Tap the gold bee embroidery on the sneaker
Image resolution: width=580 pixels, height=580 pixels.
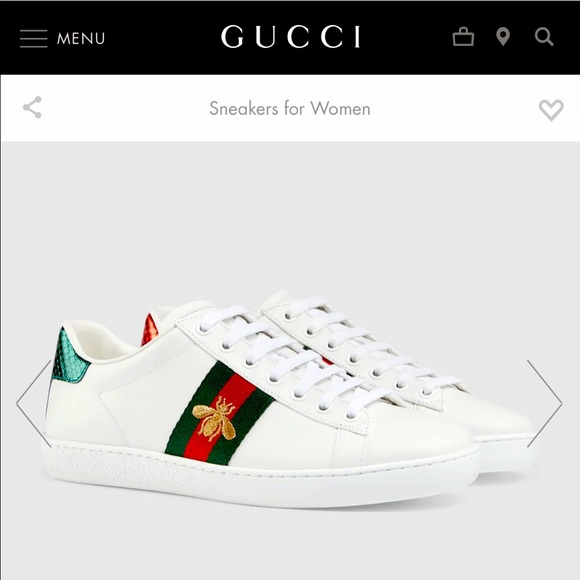click(x=215, y=418)
